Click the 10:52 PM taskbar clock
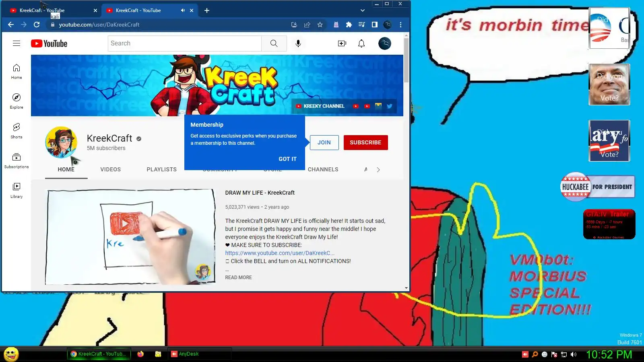 609,354
